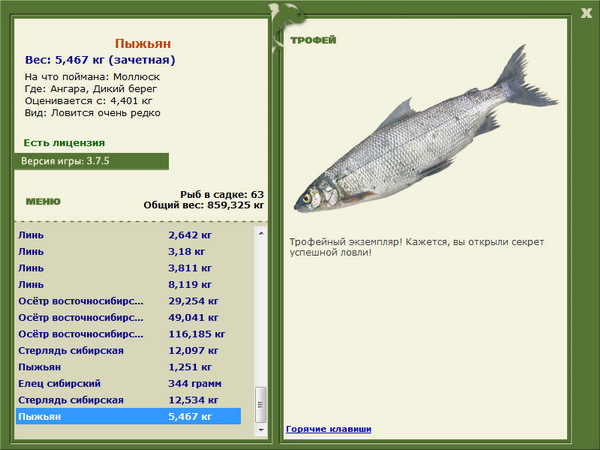Viewport: 600px width, 450px height.
Task: Click the scrollbar up arrow
Action: [261, 233]
